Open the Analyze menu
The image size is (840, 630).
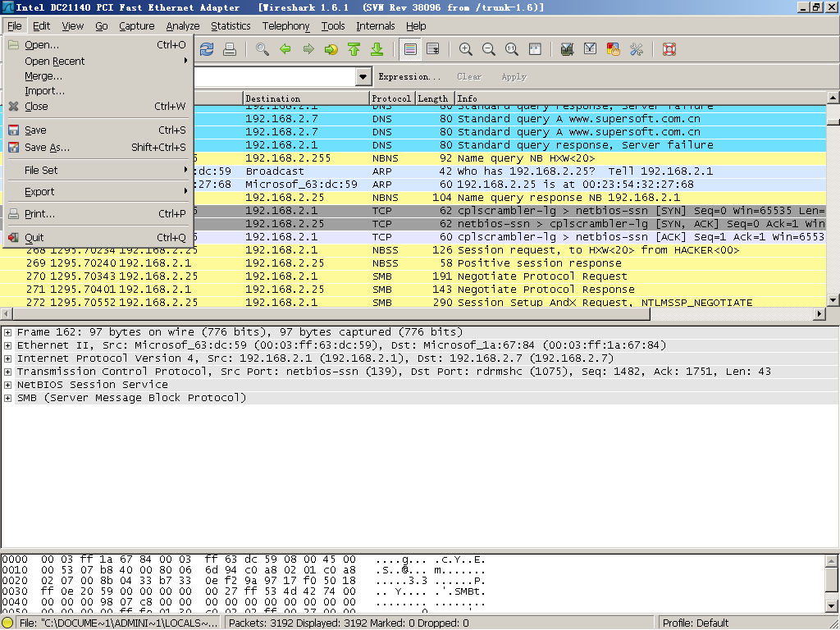pyautogui.click(x=183, y=25)
